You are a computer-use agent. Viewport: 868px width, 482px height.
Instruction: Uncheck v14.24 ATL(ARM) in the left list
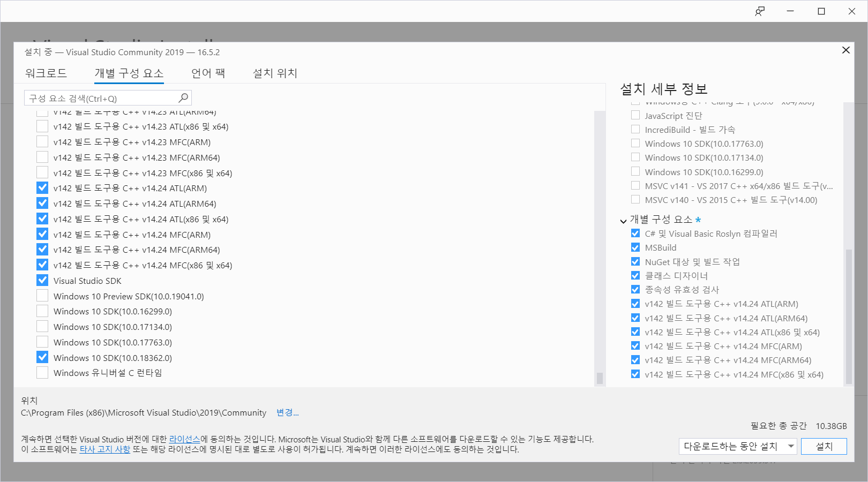point(42,188)
